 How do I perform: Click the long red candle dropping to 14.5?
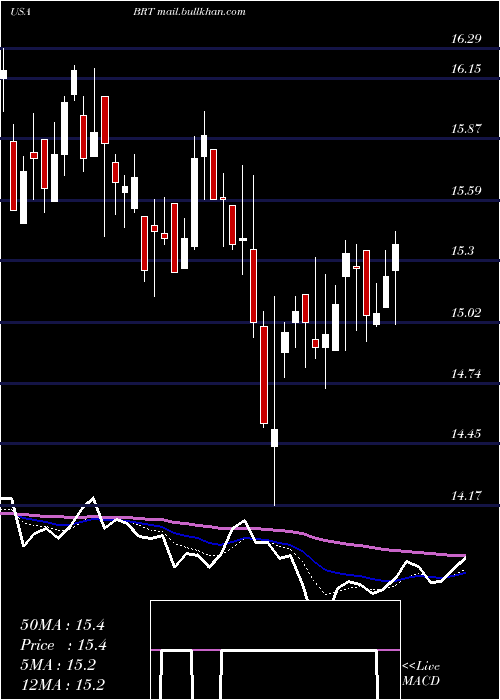coord(264,375)
